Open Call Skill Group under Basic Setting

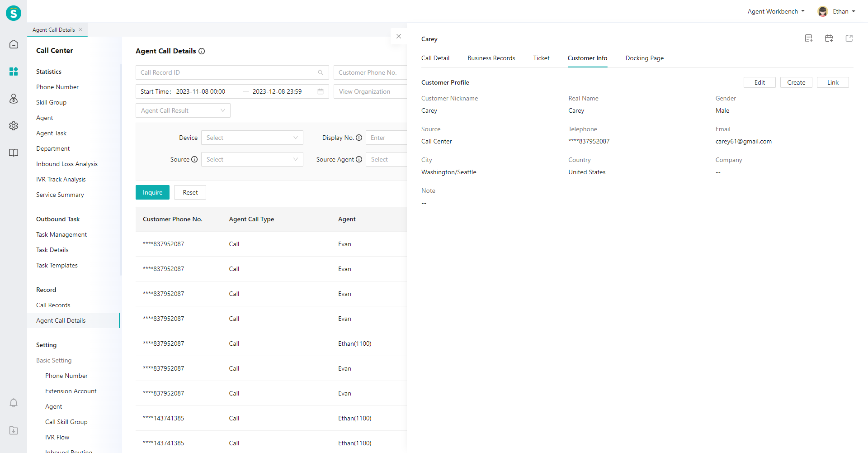pos(66,422)
